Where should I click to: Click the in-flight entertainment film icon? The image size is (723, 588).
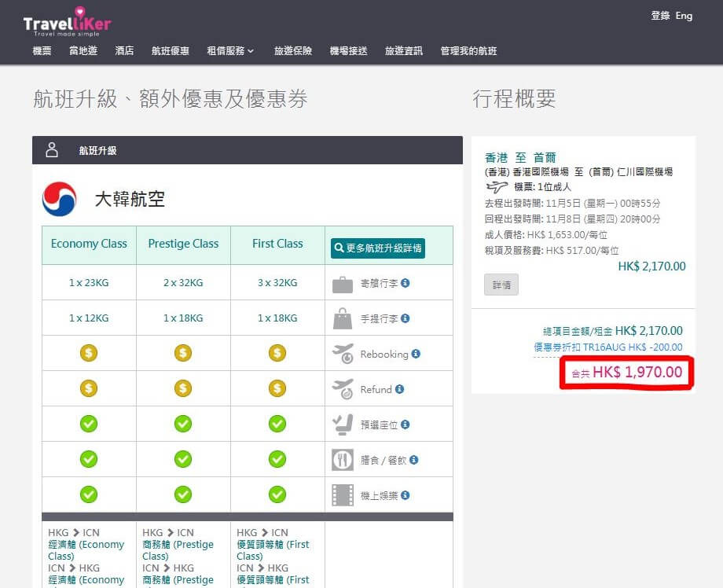point(343,494)
